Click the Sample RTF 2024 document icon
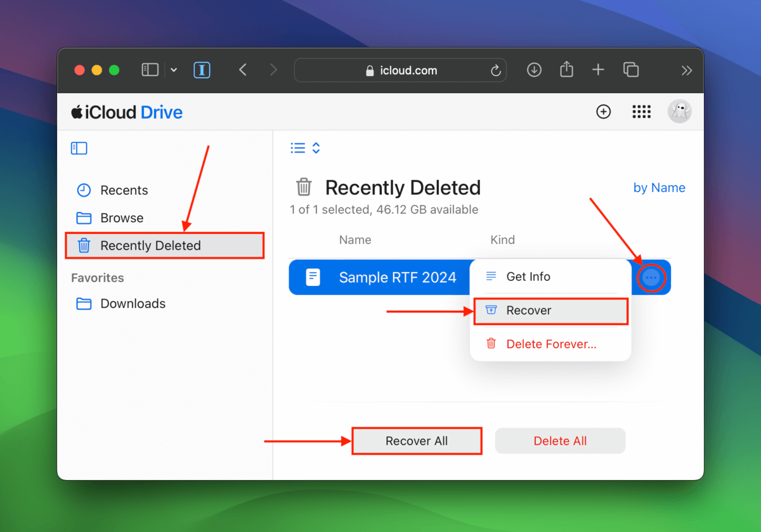Image resolution: width=761 pixels, height=532 pixels. click(x=313, y=277)
